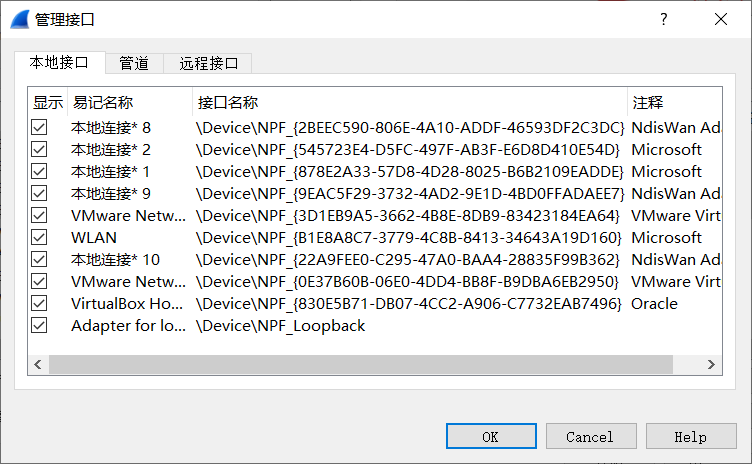
Task: Click the left scroll arrow
Action: [38, 365]
